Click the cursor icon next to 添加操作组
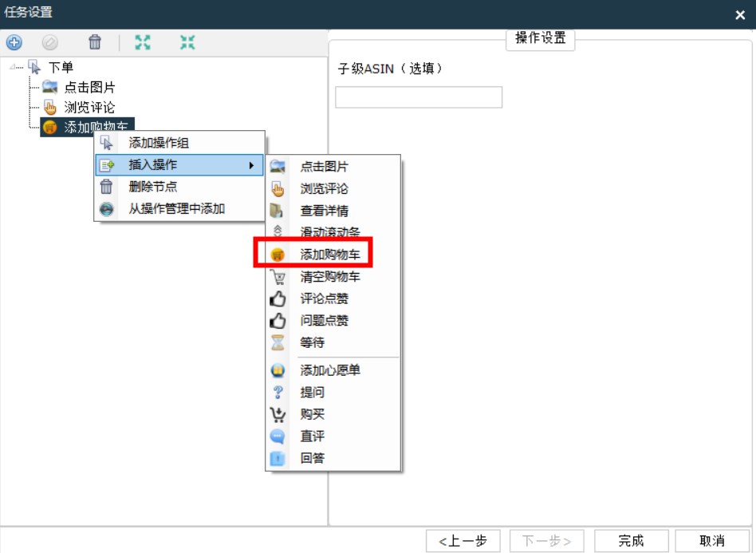 [x=107, y=143]
